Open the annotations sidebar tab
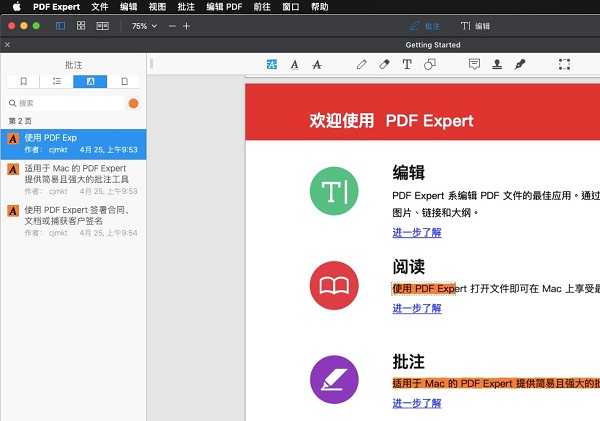Screen dimensions: 600x421 [90, 81]
